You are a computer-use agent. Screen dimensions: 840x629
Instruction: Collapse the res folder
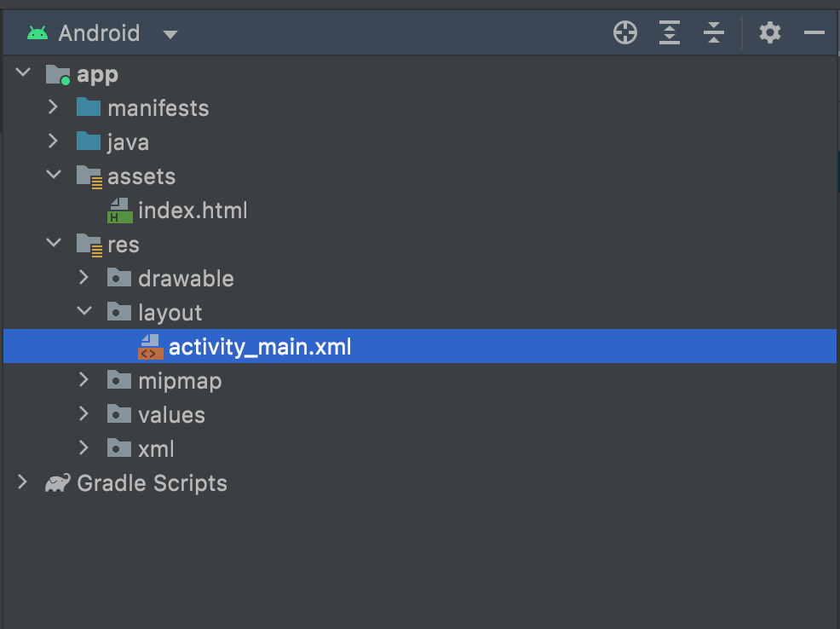[54, 242]
